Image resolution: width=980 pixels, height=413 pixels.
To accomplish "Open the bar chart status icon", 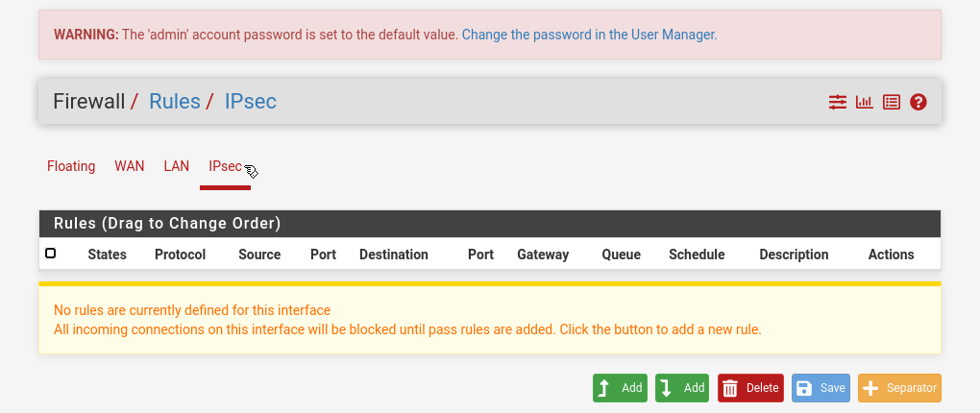I will [x=865, y=102].
